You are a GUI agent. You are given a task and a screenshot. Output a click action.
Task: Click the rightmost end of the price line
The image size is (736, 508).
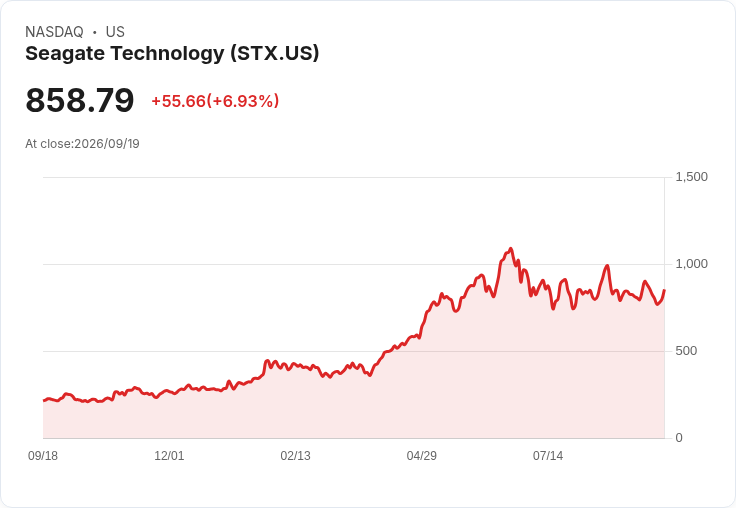[x=664, y=290]
